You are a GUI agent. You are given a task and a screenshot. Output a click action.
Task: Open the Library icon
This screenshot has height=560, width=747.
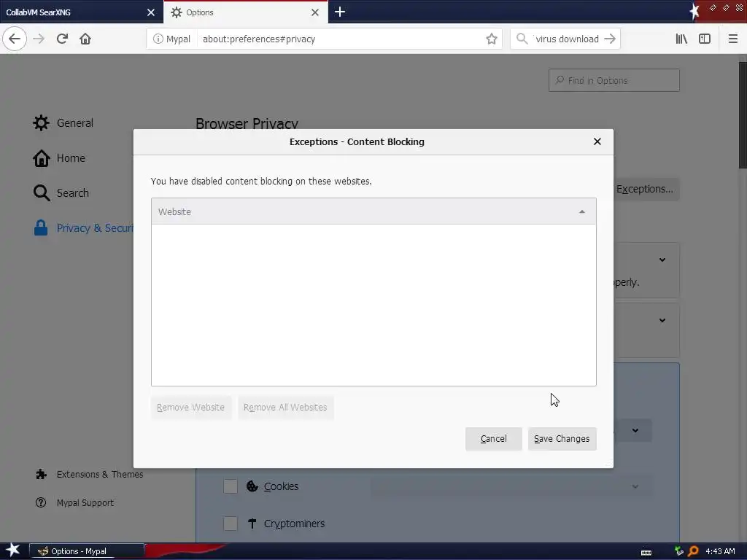[x=681, y=39]
